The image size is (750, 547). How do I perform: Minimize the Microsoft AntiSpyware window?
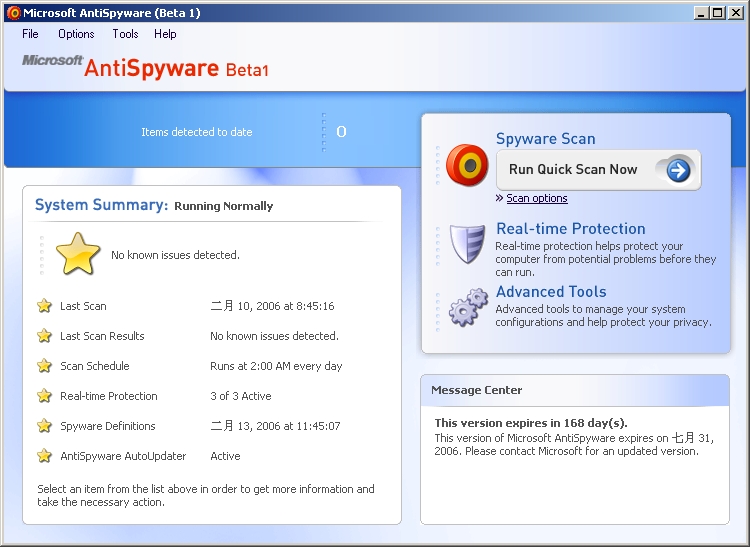(x=701, y=13)
